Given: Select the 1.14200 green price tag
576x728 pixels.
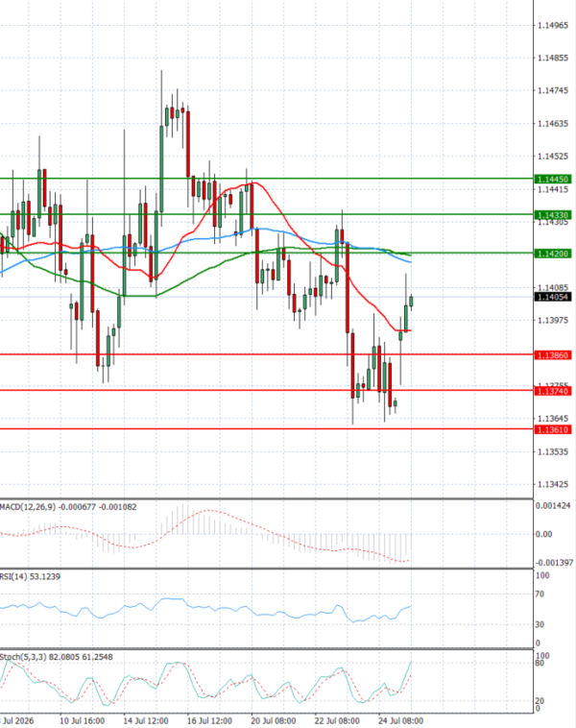Looking at the screenshot, I should point(552,254).
